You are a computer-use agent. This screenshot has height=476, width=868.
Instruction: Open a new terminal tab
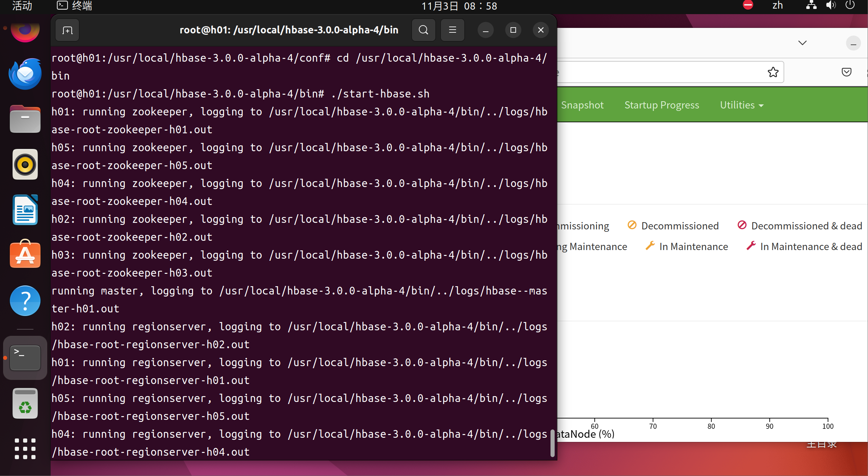pos(67,30)
